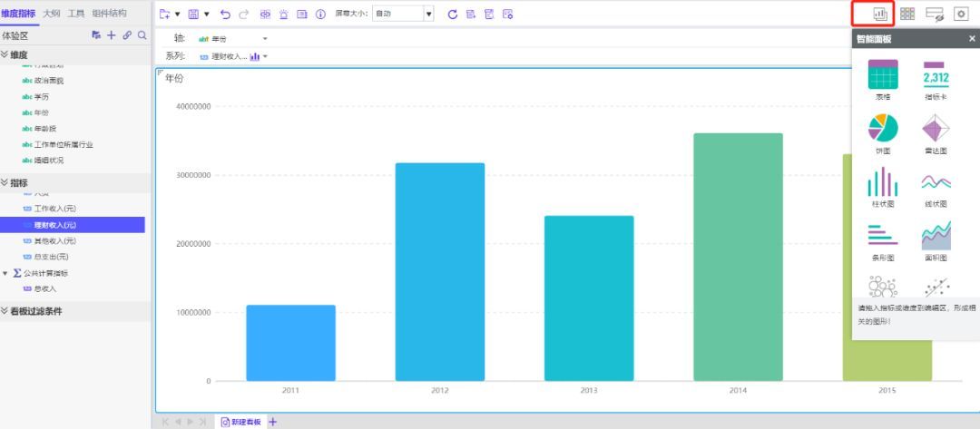The image size is (980, 429).
Task: Click the 2014 bar in the chart
Action: (x=738, y=257)
